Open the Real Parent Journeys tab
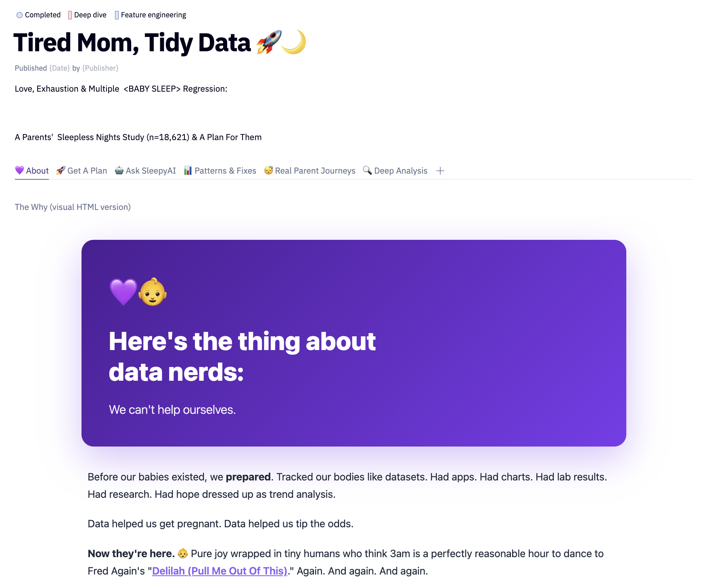728x583 pixels. (310, 171)
